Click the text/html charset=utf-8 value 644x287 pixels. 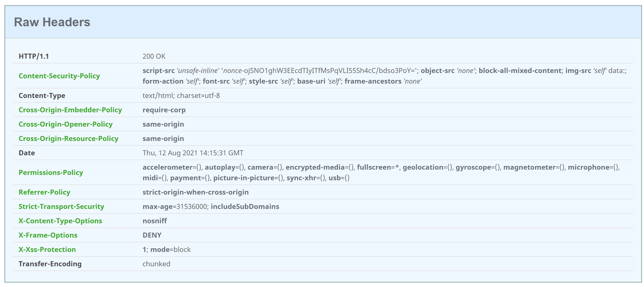[x=181, y=96]
